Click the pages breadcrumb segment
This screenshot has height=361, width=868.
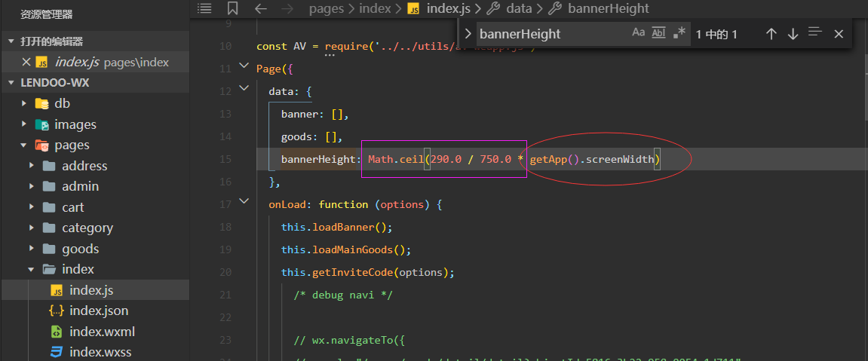coord(327,8)
